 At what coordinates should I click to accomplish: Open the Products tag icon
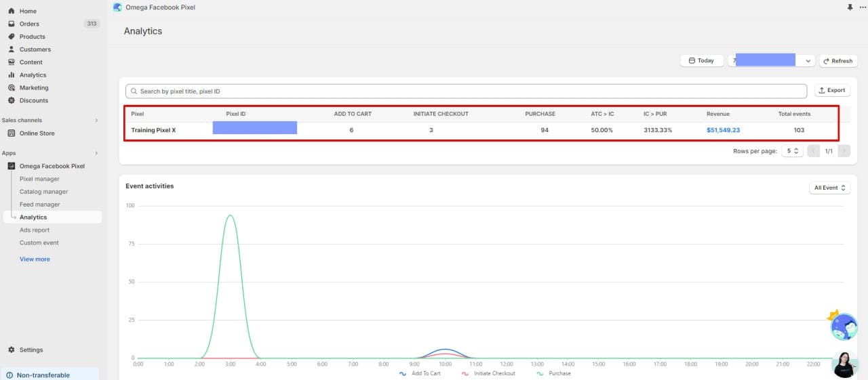(12, 37)
